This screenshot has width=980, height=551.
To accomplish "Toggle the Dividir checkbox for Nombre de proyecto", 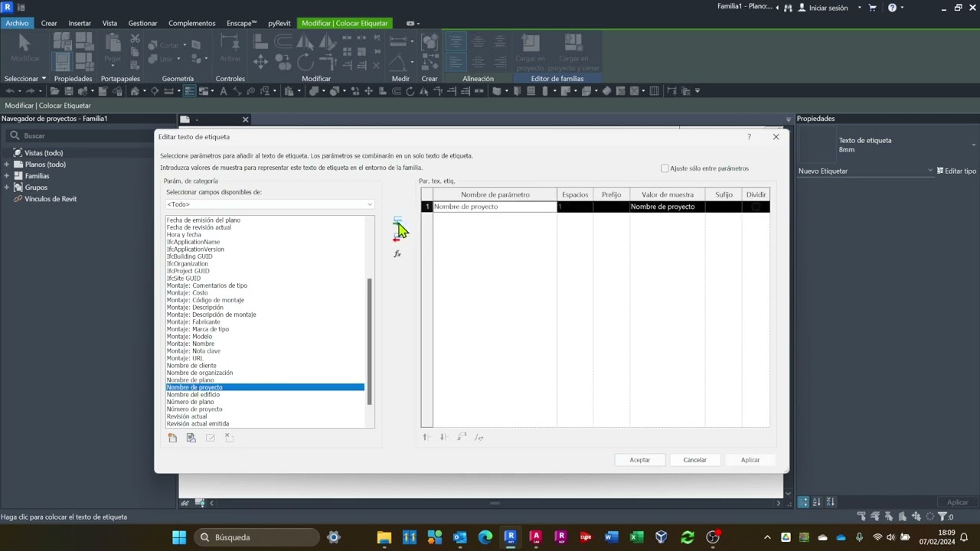I will click(x=756, y=207).
